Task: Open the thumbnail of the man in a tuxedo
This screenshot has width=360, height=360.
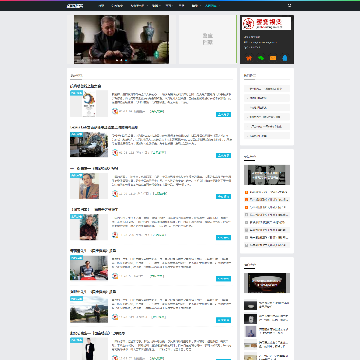Action: (89, 349)
